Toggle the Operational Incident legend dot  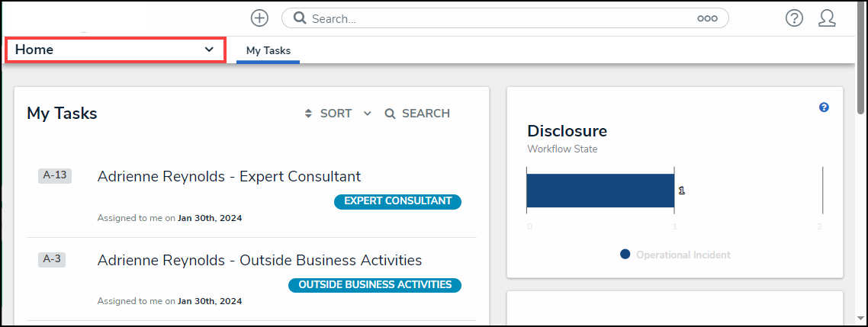(625, 255)
